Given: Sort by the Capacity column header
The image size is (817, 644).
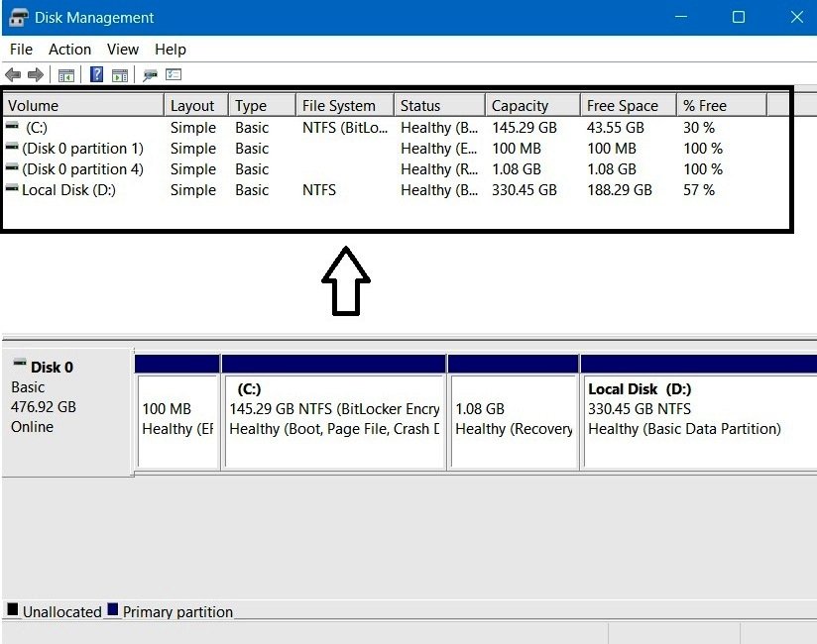Looking at the screenshot, I should coord(533,106).
